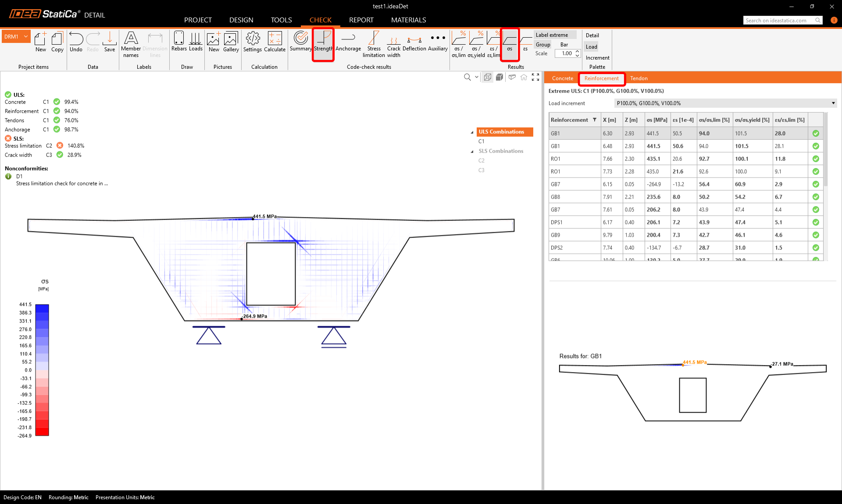Click the D1 nonconformity entry
This screenshot has height=504, width=842.
tap(19, 176)
